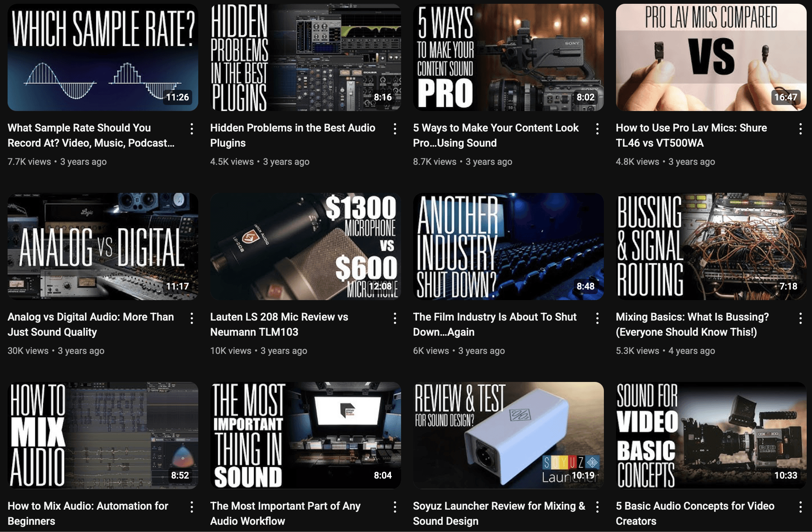Open 'The Most Important Thing in Sound' thumbnail

[306, 435]
